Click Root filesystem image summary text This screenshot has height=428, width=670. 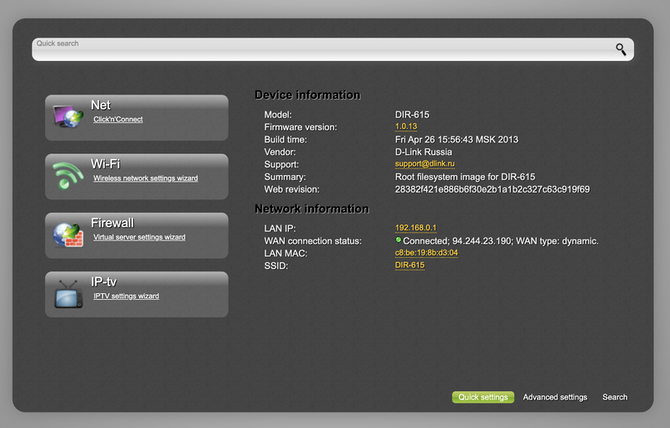[x=465, y=177]
